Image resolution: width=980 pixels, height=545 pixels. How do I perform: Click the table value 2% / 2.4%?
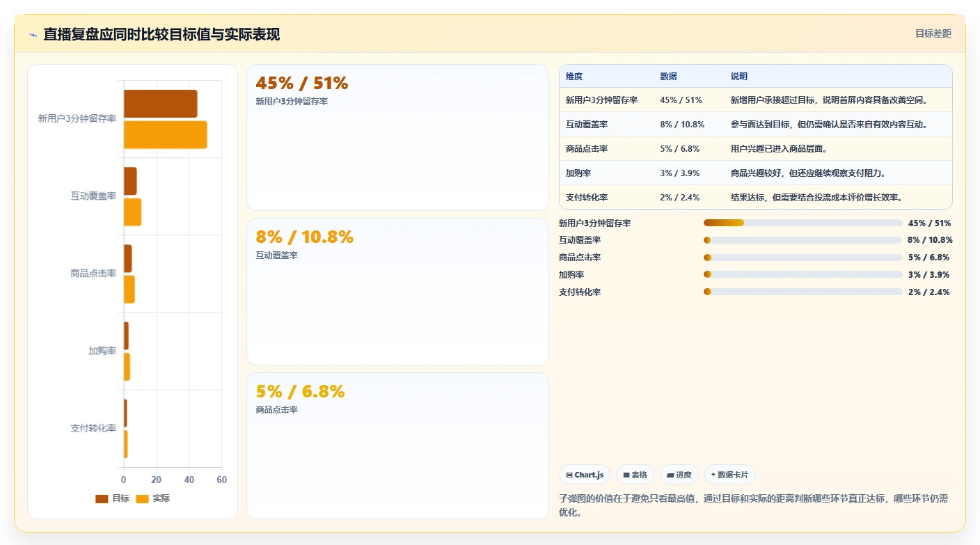pyautogui.click(x=679, y=198)
